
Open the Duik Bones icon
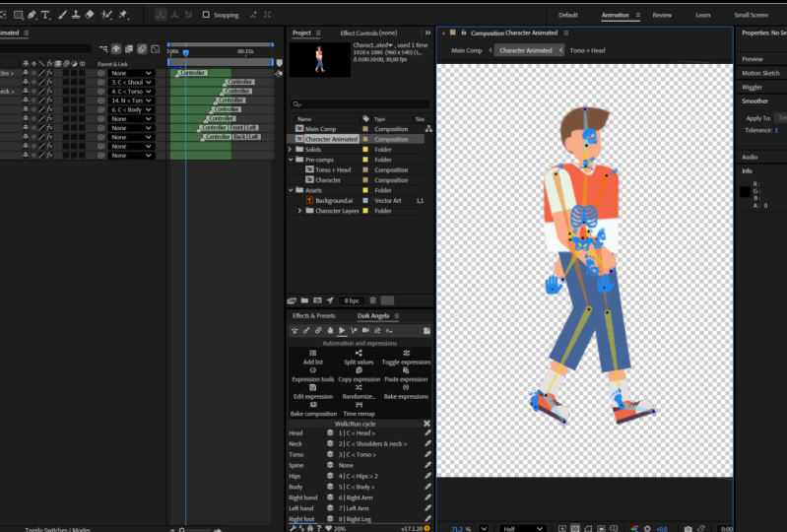pyautogui.click(x=306, y=330)
